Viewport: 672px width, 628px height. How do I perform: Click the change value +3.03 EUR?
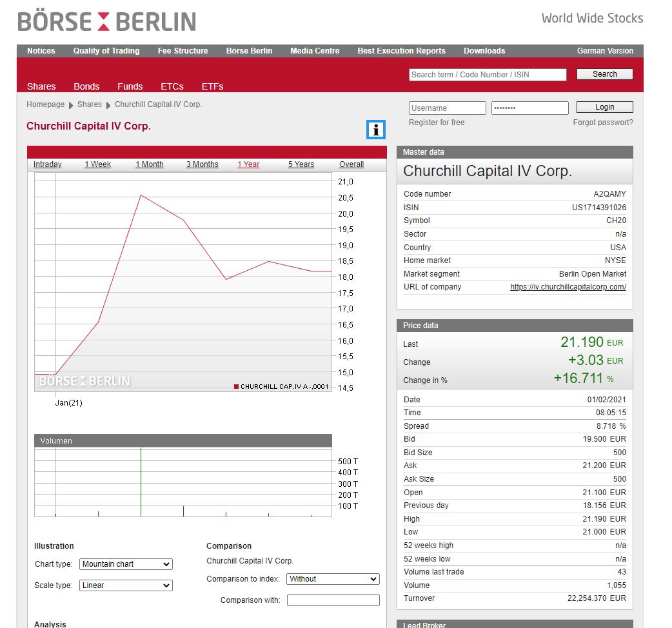point(596,360)
